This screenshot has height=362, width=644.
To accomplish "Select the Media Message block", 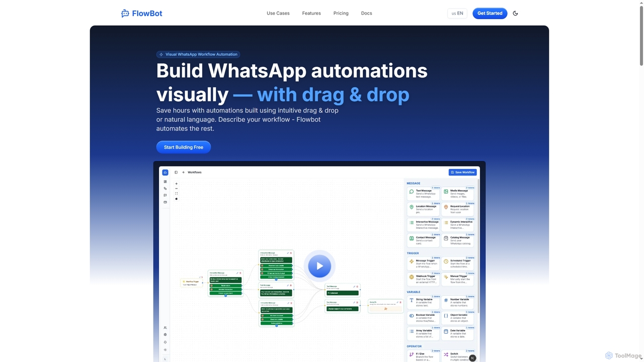I will [458, 194].
